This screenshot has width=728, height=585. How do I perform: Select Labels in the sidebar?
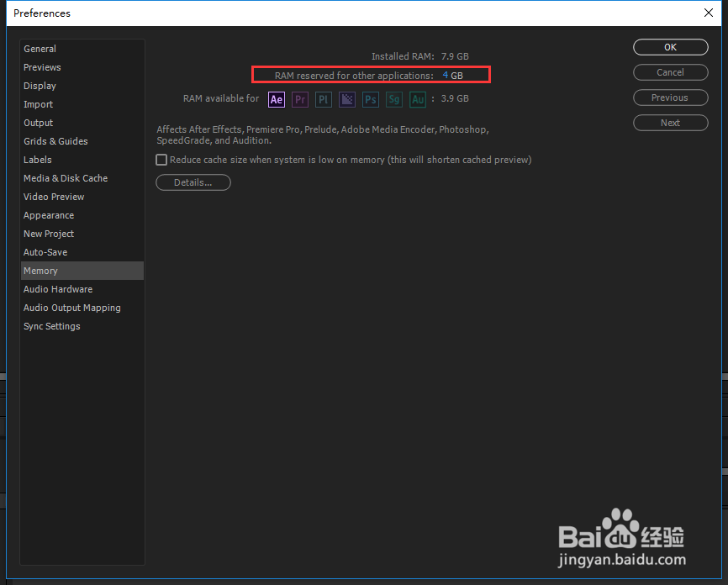pyautogui.click(x=82, y=160)
